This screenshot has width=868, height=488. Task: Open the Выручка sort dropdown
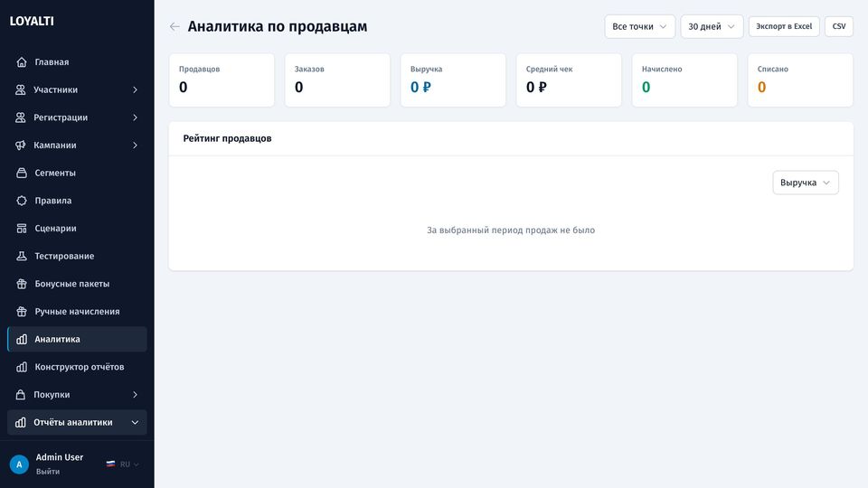pyautogui.click(x=806, y=183)
